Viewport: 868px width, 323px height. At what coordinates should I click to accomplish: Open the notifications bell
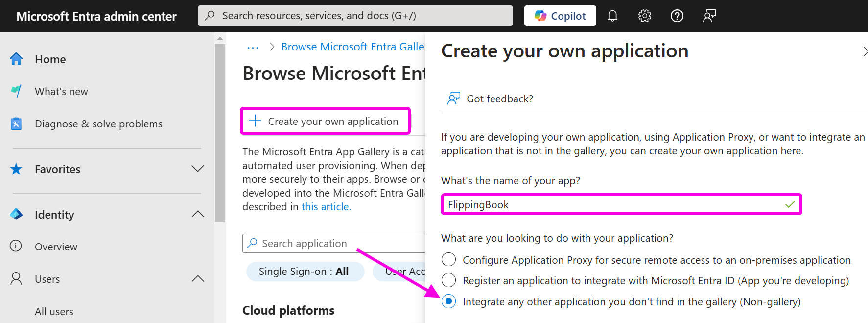coord(612,16)
